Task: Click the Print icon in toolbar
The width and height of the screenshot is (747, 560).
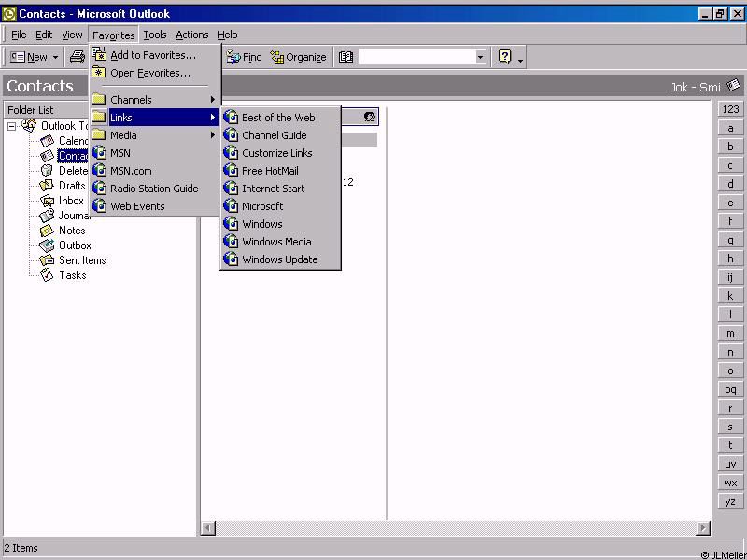Action: [x=78, y=57]
